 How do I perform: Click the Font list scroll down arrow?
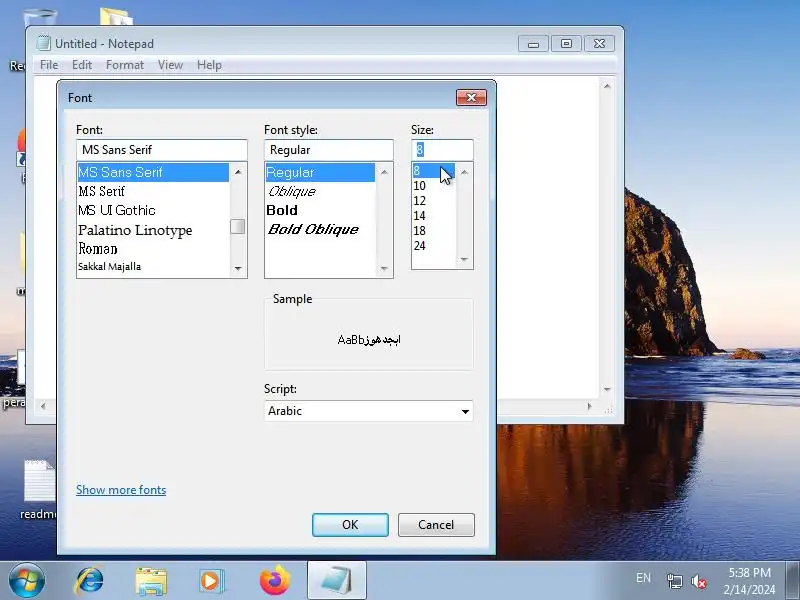(238, 268)
